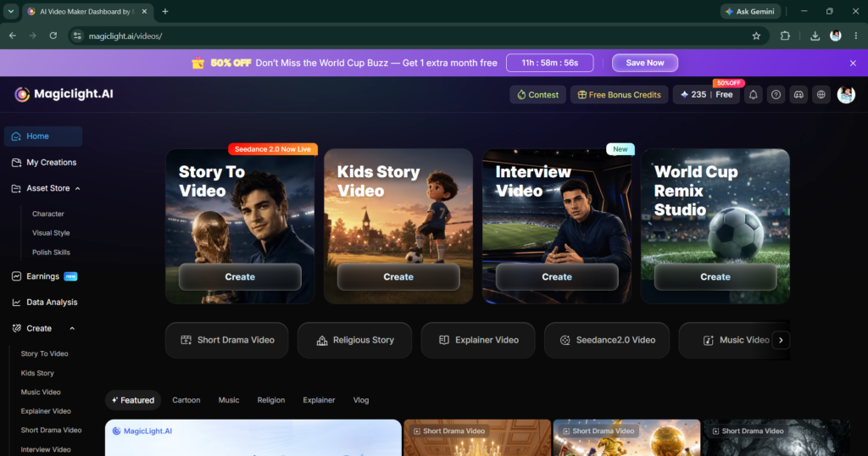868x456 pixels.
Task: Open the user profile avatar in header
Action: pos(846,95)
